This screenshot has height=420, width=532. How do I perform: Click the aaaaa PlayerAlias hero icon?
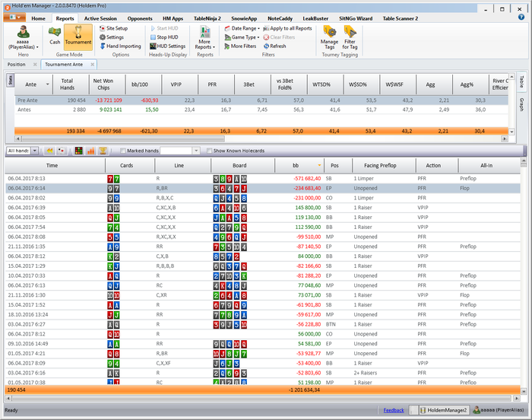(x=23, y=37)
